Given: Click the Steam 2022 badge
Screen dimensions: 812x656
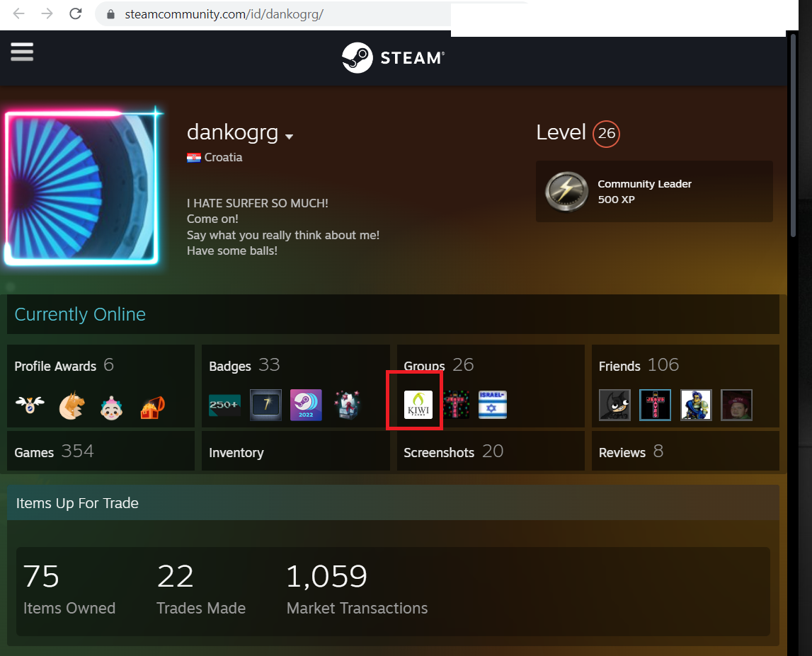Looking at the screenshot, I should pyautogui.click(x=306, y=405).
